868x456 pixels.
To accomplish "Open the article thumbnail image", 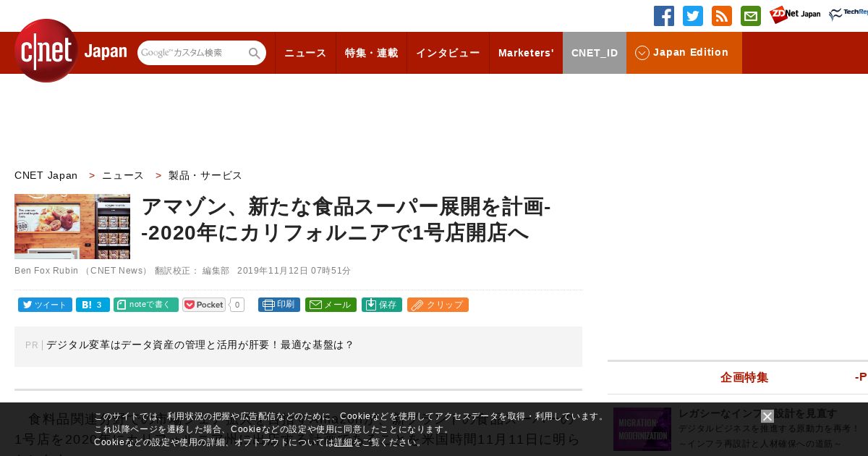I will point(72,227).
